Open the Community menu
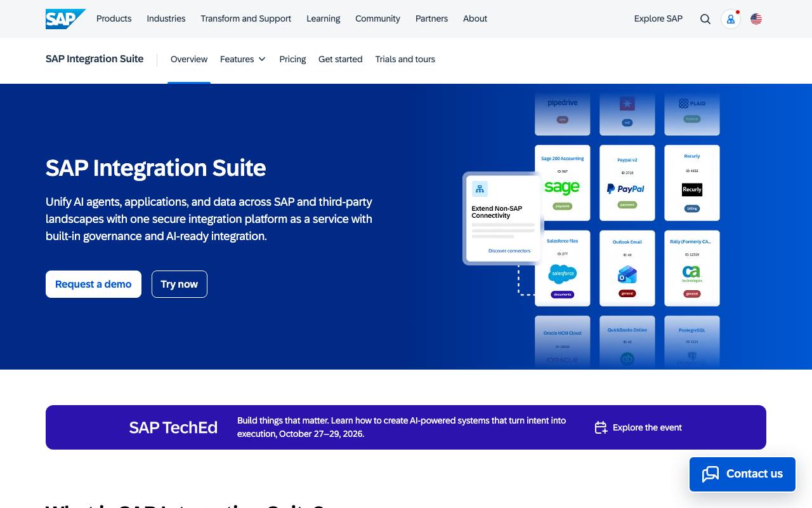 coord(377,19)
